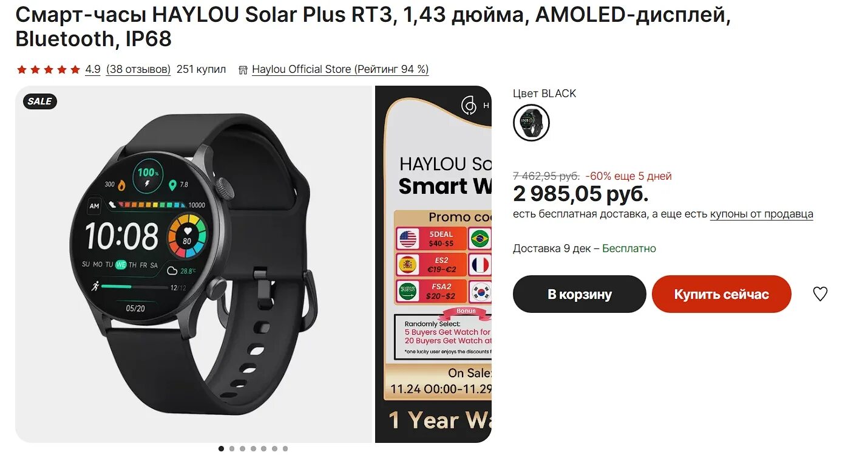Click the SALE badge on product photo
The width and height of the screenshot is (868, 466).
point(40,101)
